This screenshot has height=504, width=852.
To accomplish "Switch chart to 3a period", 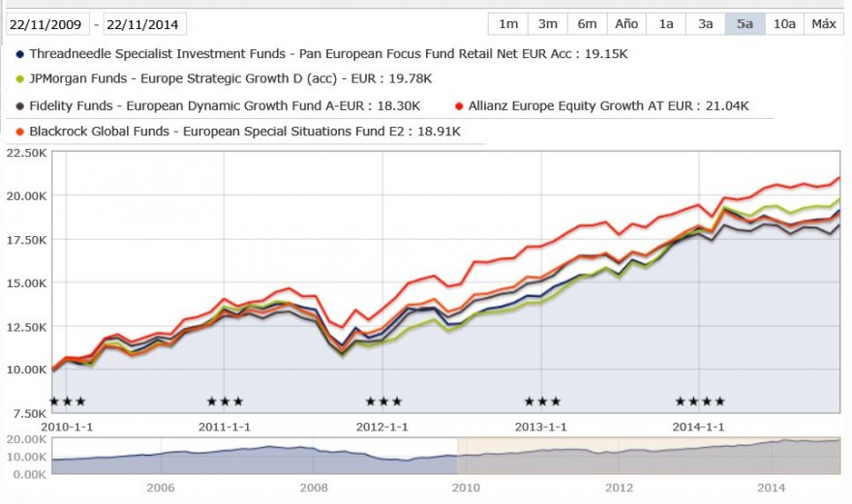I will (x=705, y=24).
